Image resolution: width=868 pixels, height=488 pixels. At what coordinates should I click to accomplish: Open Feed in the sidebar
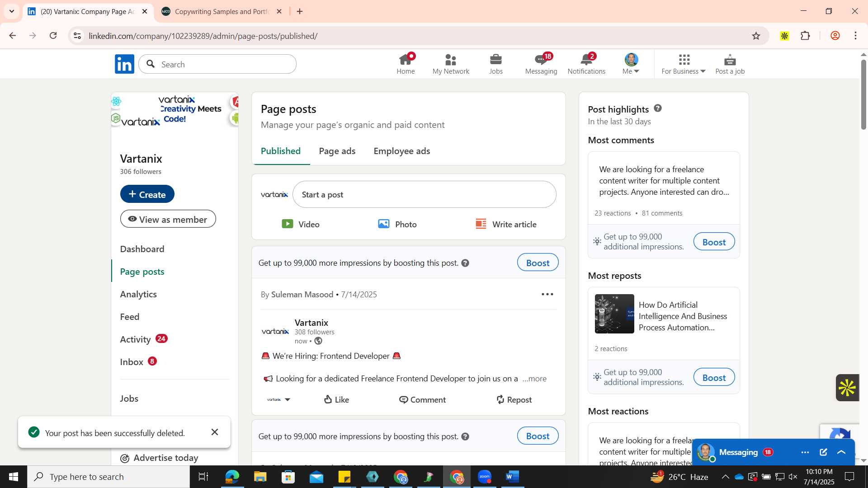[130, 317]
